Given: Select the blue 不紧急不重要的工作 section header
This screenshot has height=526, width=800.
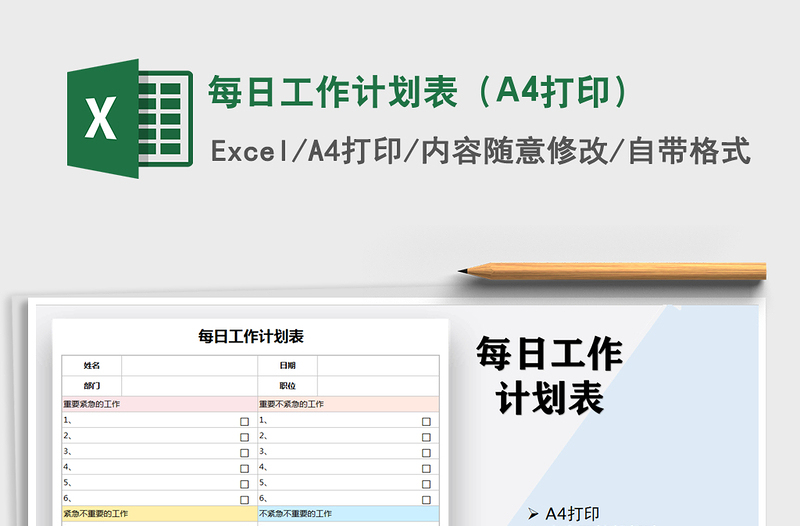Looking at the screenshot, I should pos(348,514).
